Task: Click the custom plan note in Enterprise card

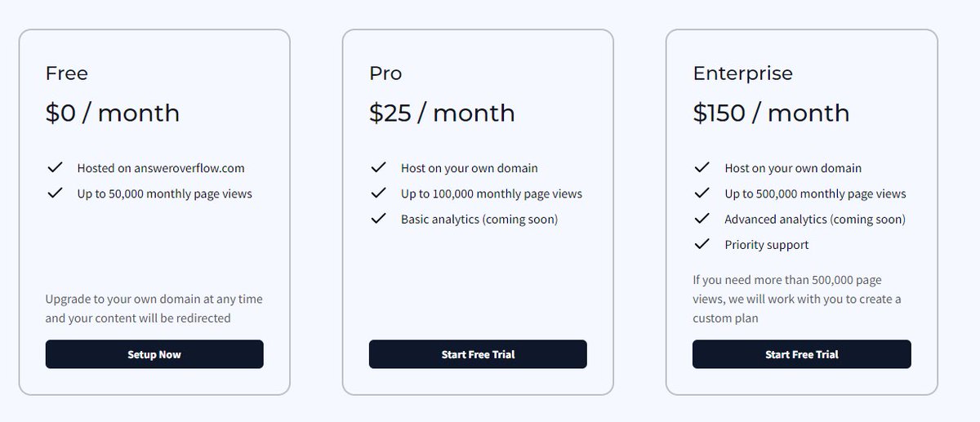Action: [x=796, y=299]
